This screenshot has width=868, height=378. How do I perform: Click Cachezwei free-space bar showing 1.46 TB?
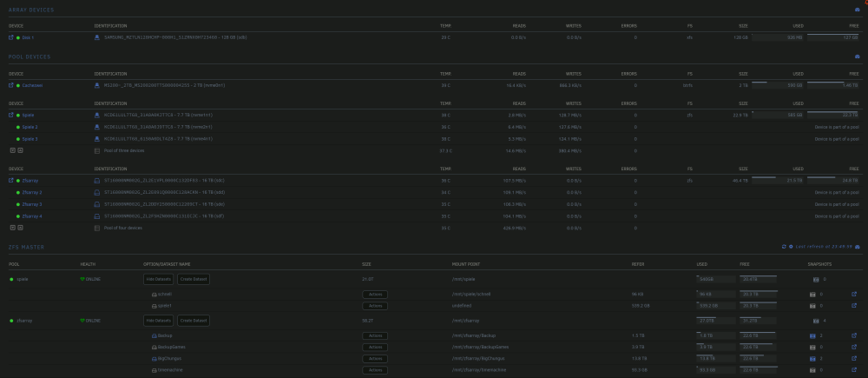point(833,85)
